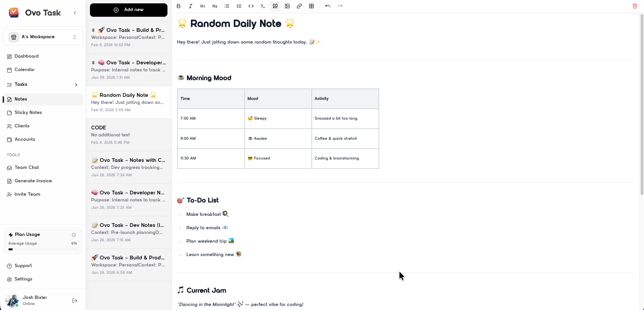Select Notes in sidebar
This screenshot has height=310, width=644.
click(43, 99)
